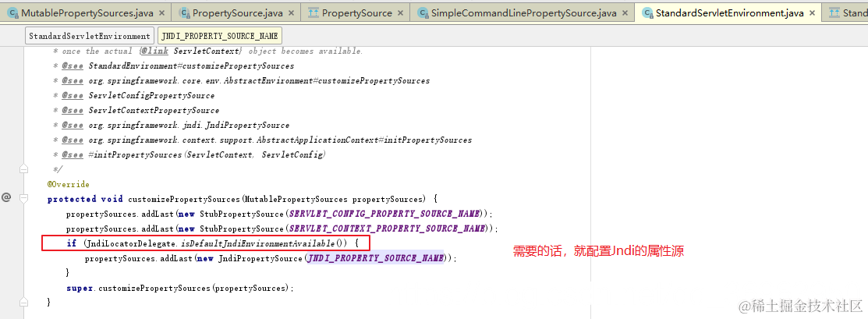This screenshot has width=868, height=319.
Task: Select StandardServletEnvironment.java tab
Action: (729, 12)
